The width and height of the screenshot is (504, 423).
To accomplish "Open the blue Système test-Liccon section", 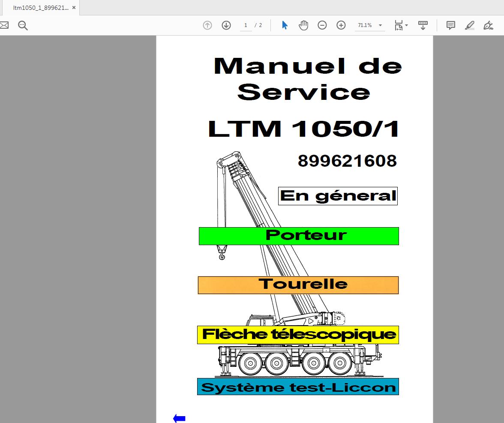I will tap(298, 387).
